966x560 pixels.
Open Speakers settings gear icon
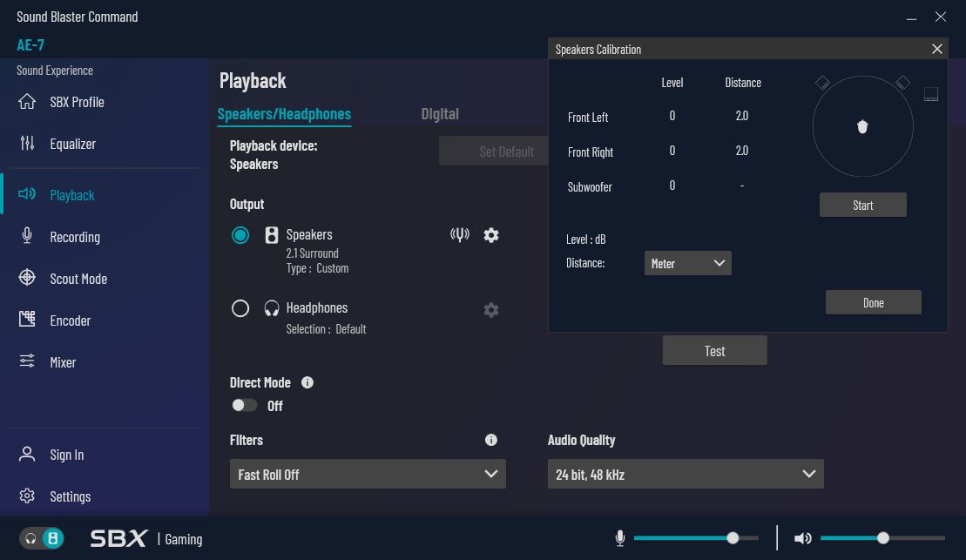click(x=491, y=235)
